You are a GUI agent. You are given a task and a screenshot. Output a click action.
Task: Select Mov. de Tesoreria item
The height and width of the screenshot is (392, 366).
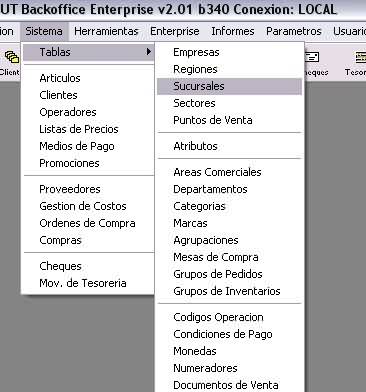click(88, 283)
